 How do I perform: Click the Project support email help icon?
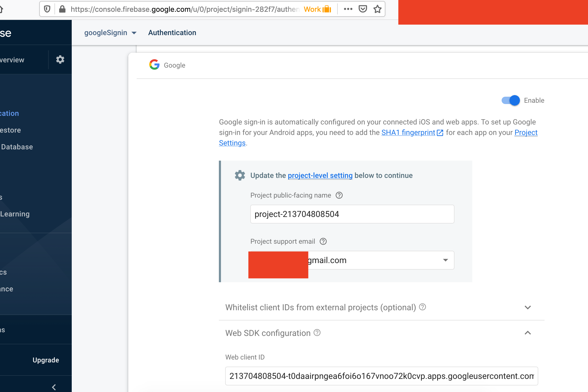[x=323, y=241]
